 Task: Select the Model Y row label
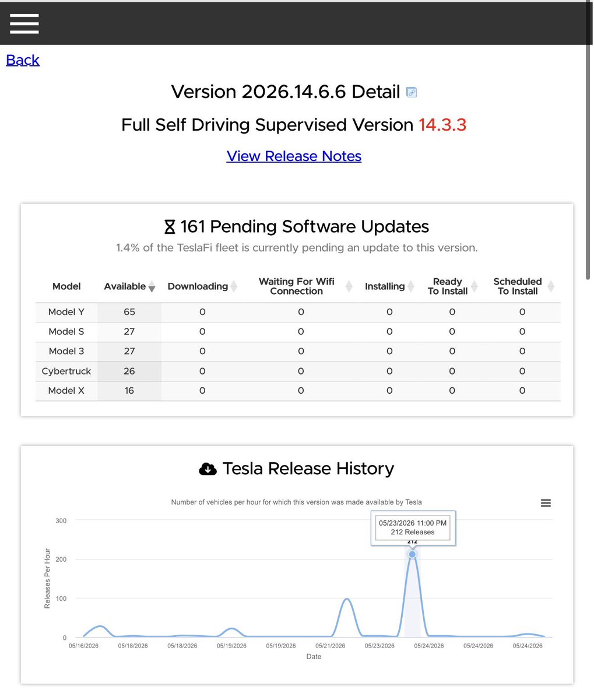tap(66, 312)
